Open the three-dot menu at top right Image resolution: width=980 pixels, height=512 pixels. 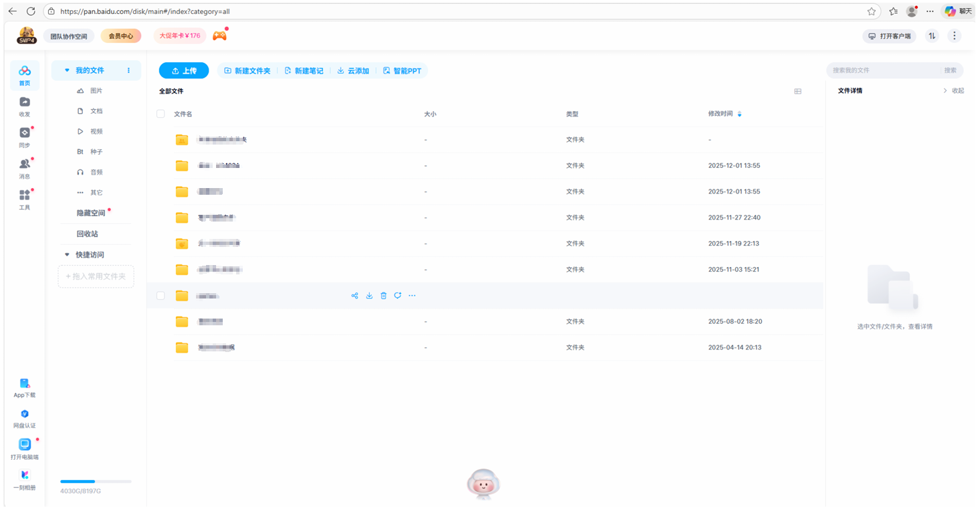point(954,35)
